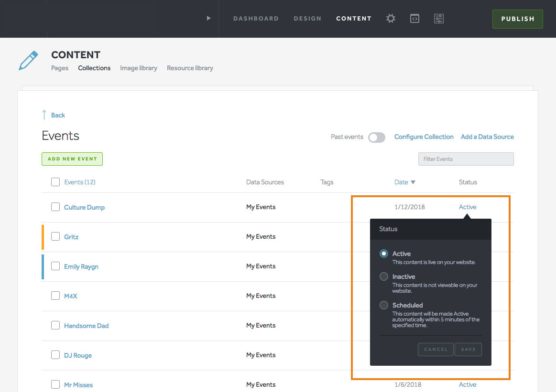Click My Events in Gritz row
The height and width of the screenshot is (392, 556).
(x=261, y=236)
